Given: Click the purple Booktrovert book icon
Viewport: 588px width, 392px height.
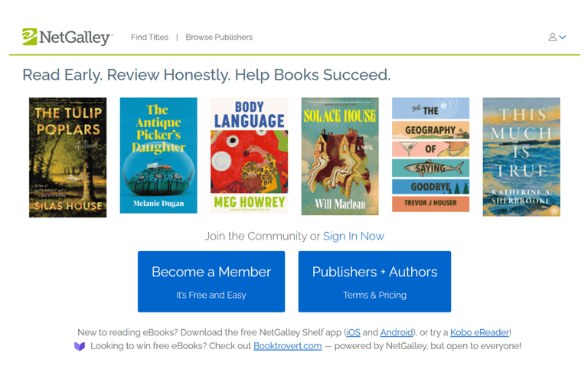Looking at the screenshot, I should point(80,346).
